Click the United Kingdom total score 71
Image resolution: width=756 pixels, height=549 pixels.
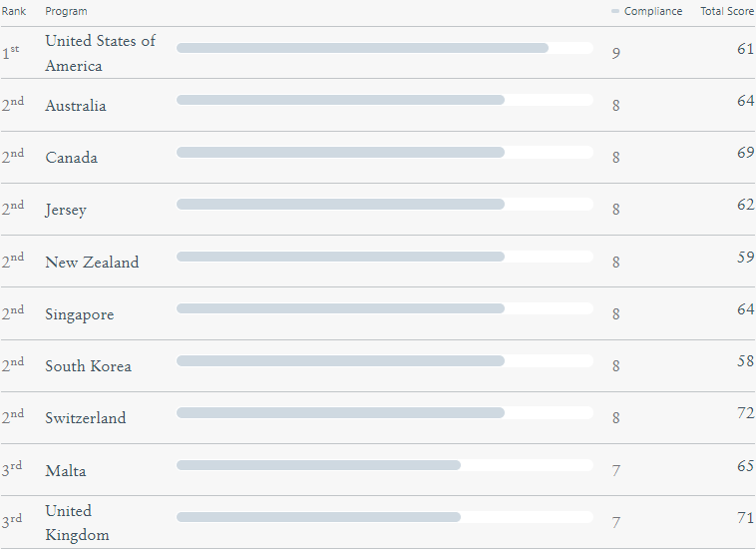(x=745, y=518)
